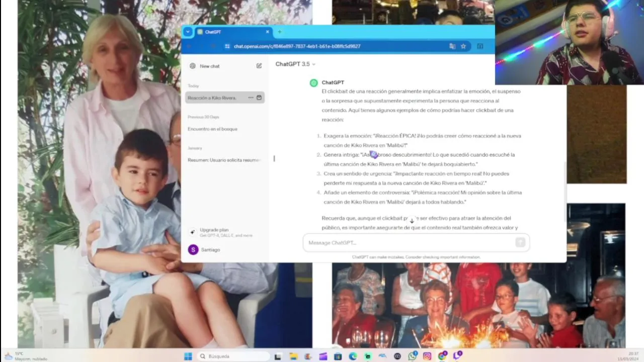Open Microsoft Edge from the taskbar

(353, 356)
